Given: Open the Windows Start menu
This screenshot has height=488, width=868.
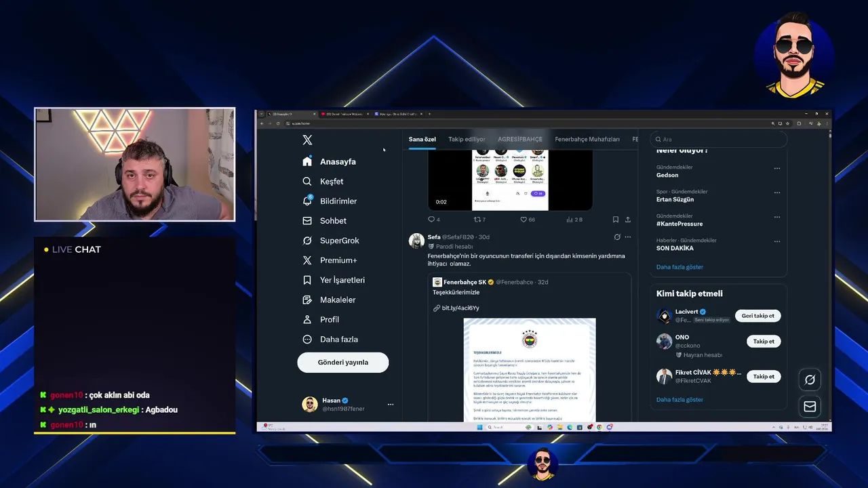Looking at the screenshot, I should point(479,427).
